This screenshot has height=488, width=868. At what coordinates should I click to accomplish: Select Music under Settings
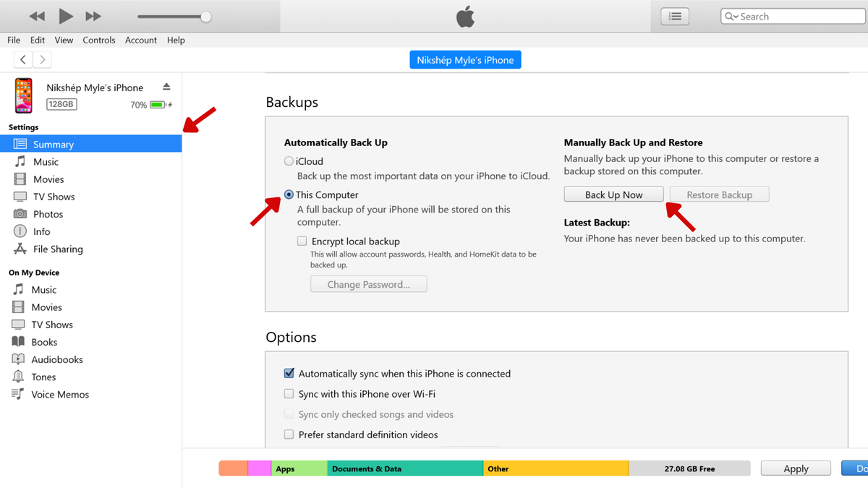[45, 161]
